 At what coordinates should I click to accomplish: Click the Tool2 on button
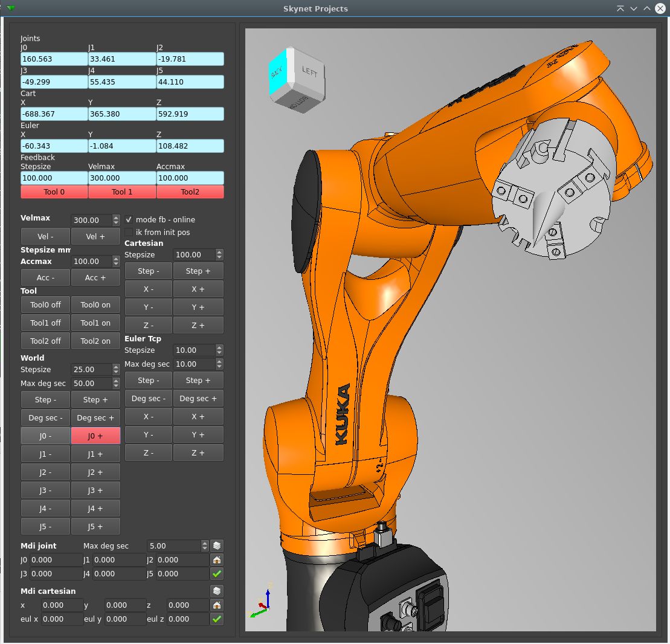[95, 341]
